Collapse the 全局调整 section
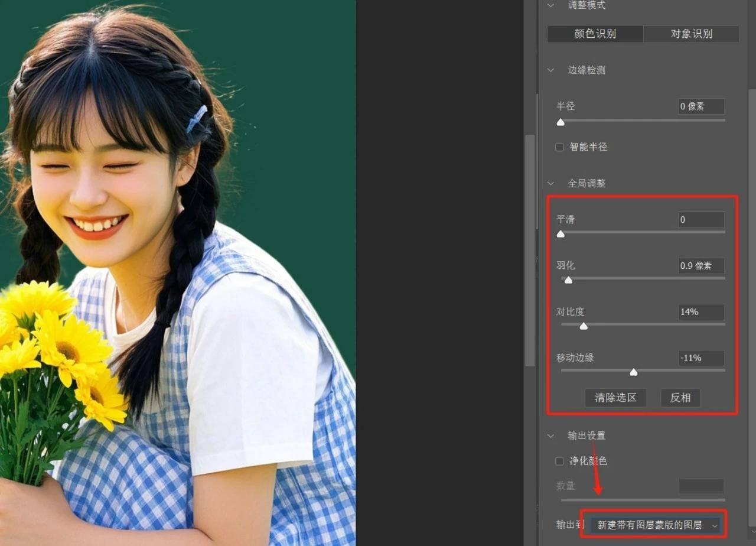 [x=550, y=184]
